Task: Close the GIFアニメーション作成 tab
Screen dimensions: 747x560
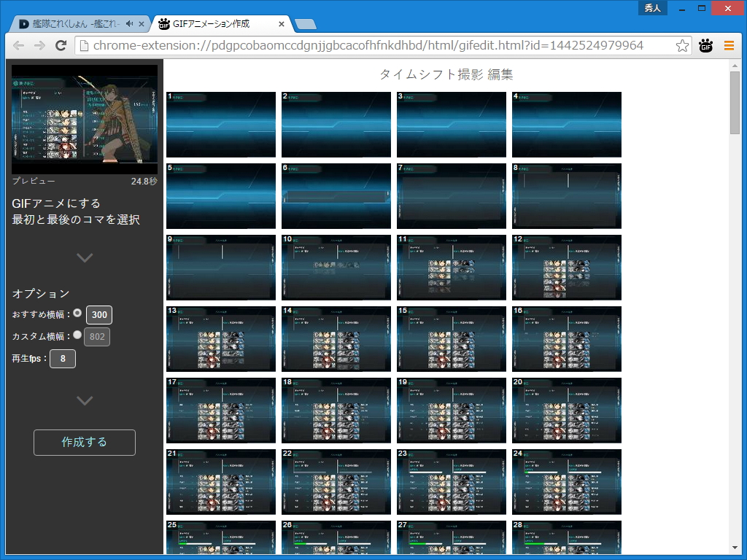Action: pyautogui.click(x=282, y=24)
